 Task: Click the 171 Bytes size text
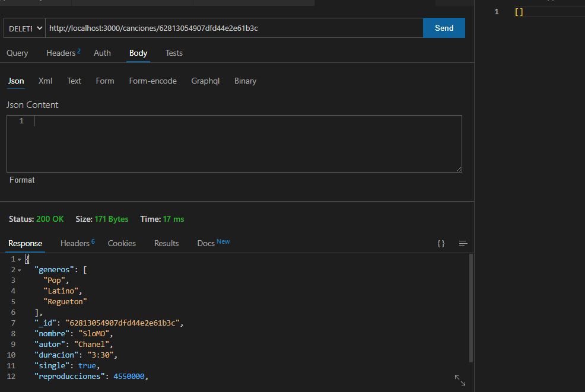click(111, 219)
